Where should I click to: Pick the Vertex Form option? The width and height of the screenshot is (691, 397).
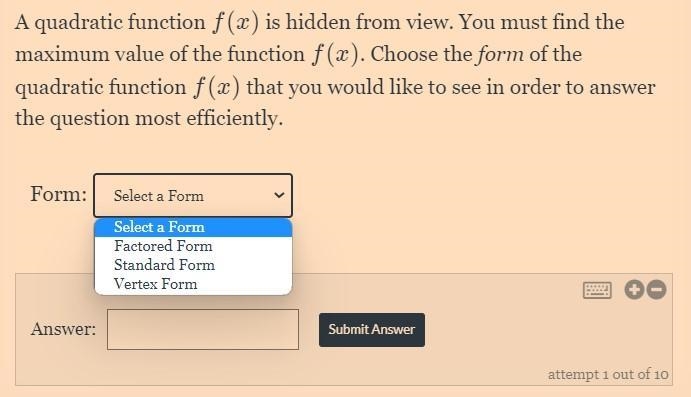[193, 284]
